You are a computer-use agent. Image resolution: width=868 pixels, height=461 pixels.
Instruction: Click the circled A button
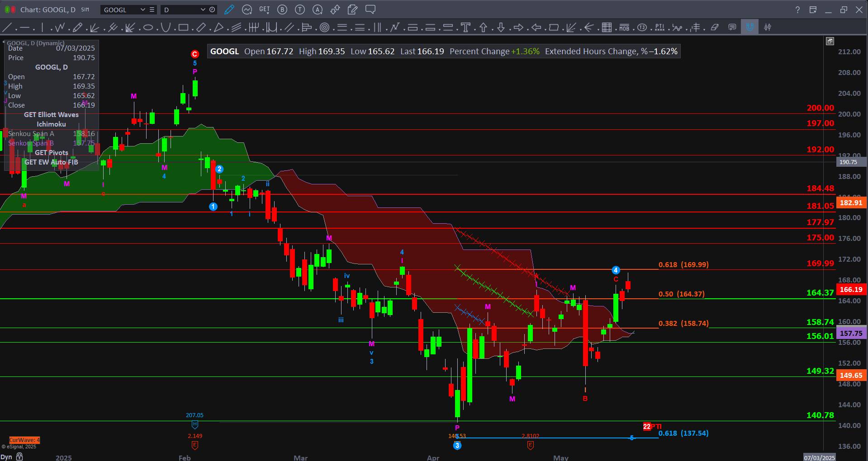(318, 9)
